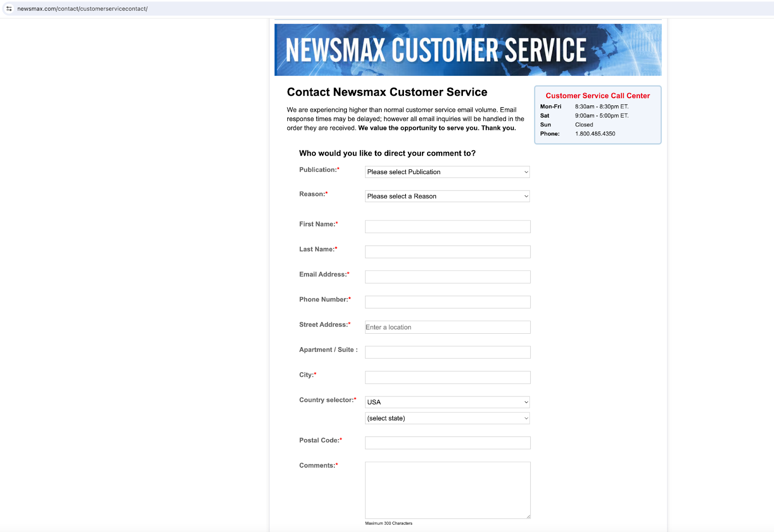Click the Comments box corner grip
This screenshot has width=774, height=532.
(x=528, y=517)
